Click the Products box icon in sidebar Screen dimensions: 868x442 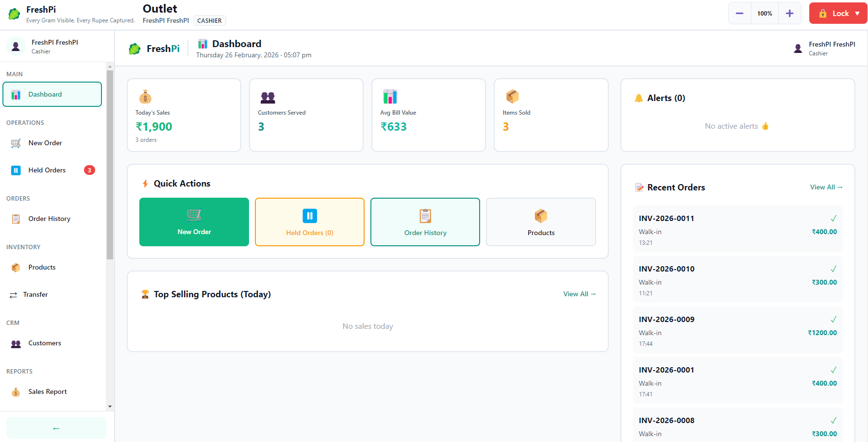[x=16, y=267]
